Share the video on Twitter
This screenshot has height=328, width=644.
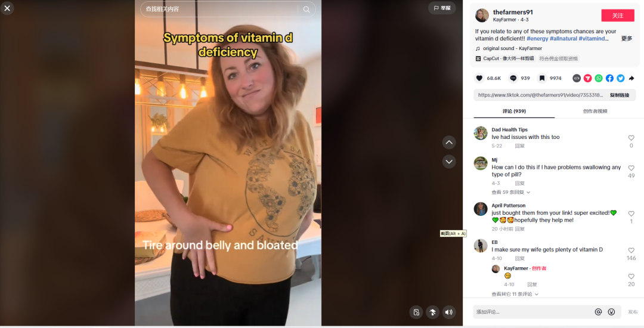pos(621,78)
